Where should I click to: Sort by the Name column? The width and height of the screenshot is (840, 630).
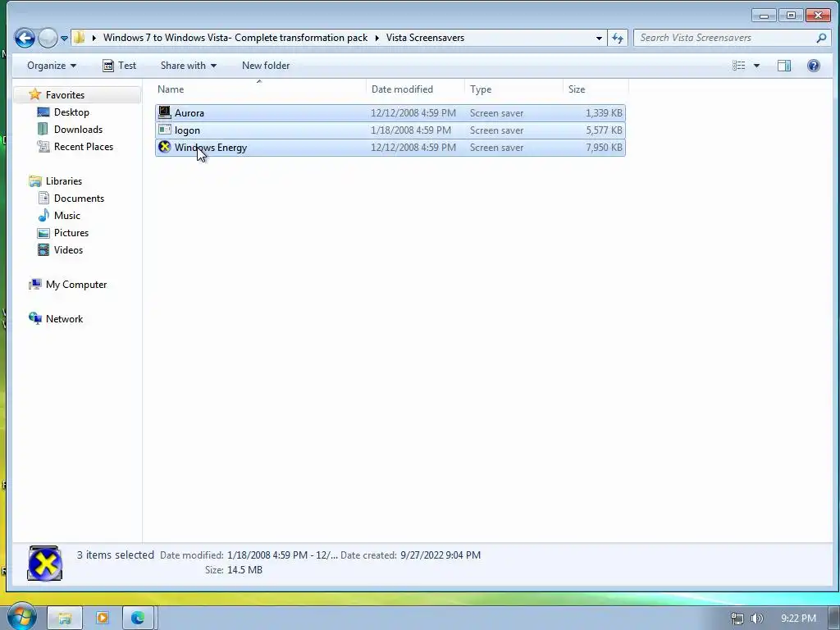(260, 89)
